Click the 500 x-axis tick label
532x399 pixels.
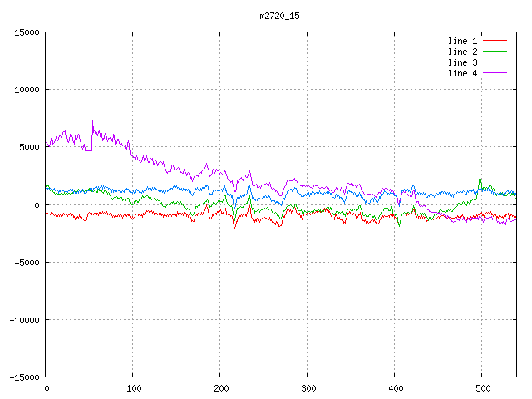482,388
